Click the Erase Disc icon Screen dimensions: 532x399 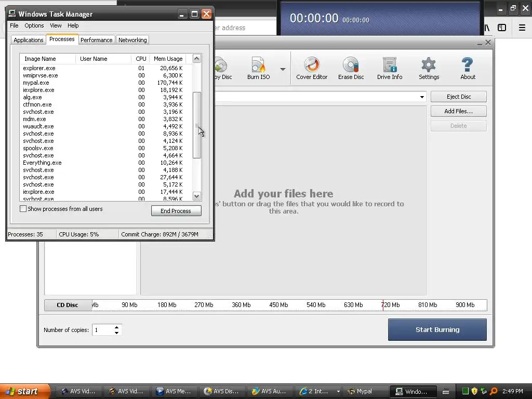click(x=351, y=69)
